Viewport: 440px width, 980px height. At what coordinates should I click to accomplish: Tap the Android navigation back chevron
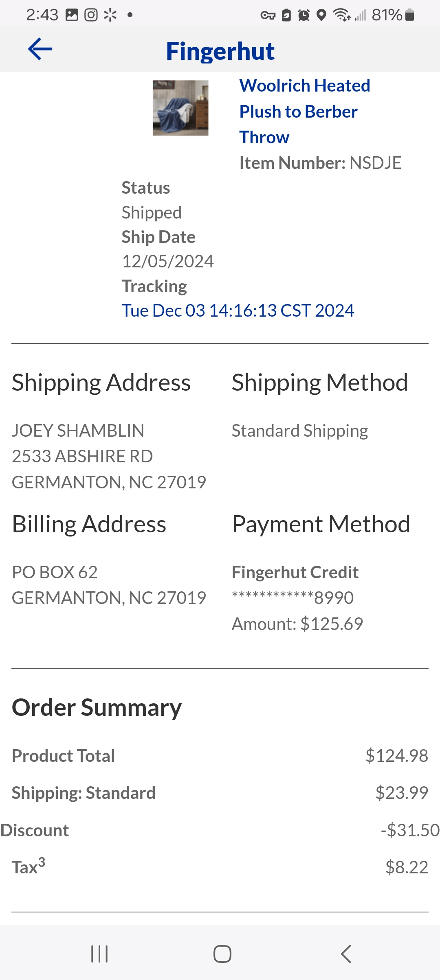click(x=346, y=954)
